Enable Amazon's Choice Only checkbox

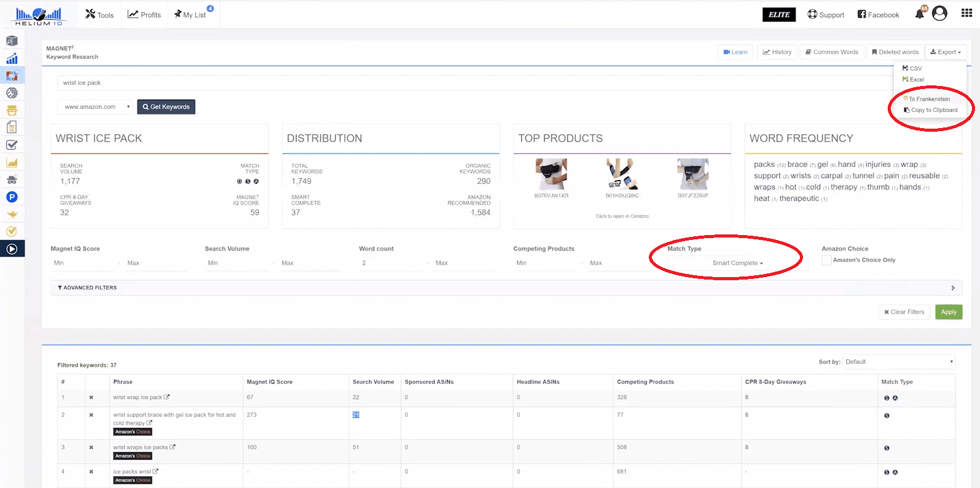point(826,260)
